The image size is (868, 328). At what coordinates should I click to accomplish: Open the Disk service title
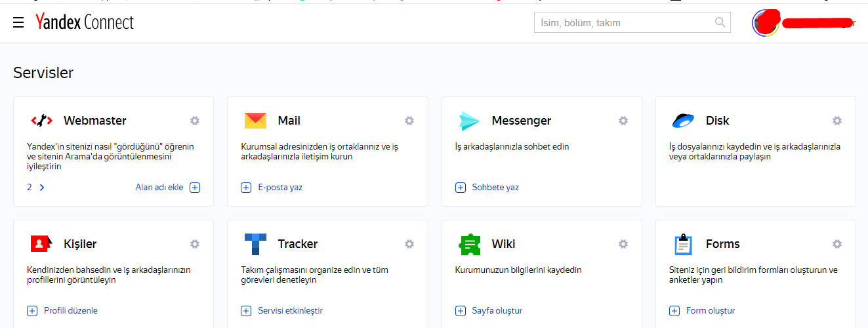(718, 121)
